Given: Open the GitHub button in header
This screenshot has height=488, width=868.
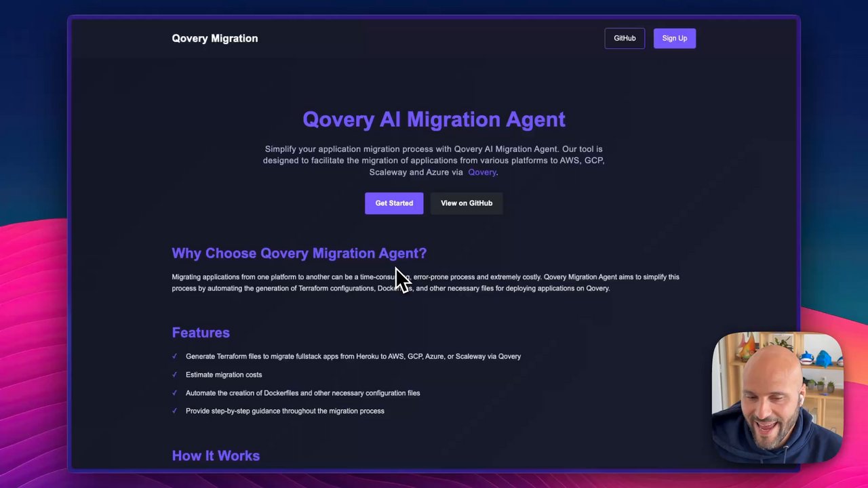Looking at the screenshot, I should [x=625, y=39].
